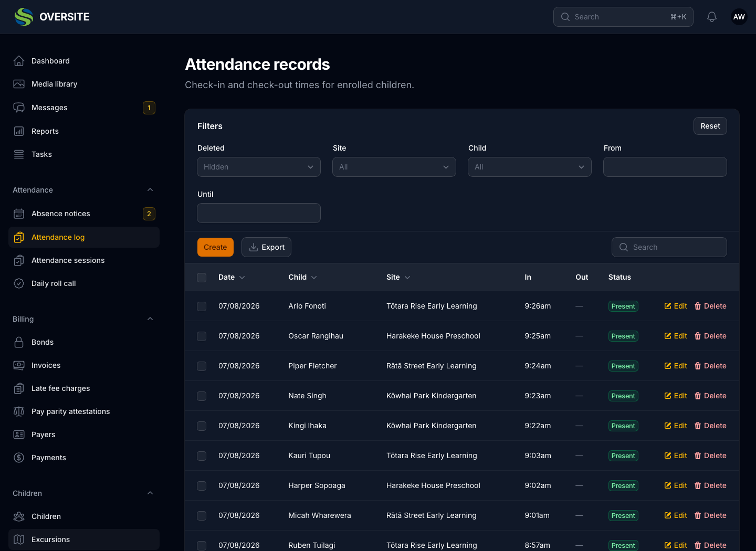Click the Export button label

[273, 247]
